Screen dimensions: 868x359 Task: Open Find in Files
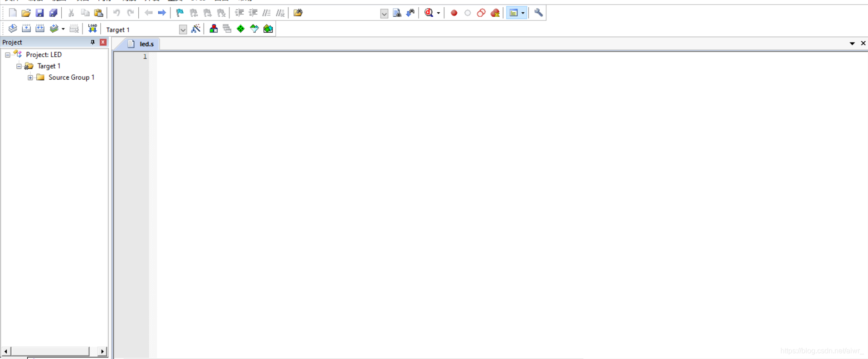tap(298, 13)
